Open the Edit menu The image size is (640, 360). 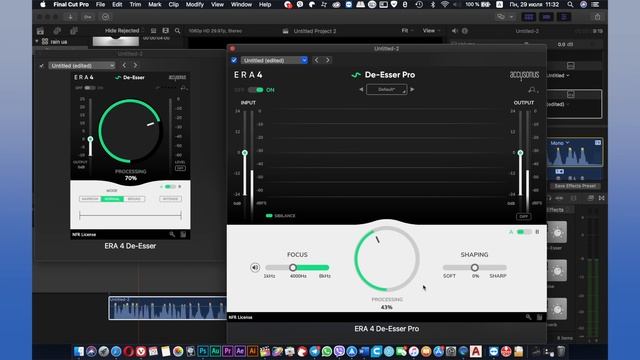tap(117, 4)
